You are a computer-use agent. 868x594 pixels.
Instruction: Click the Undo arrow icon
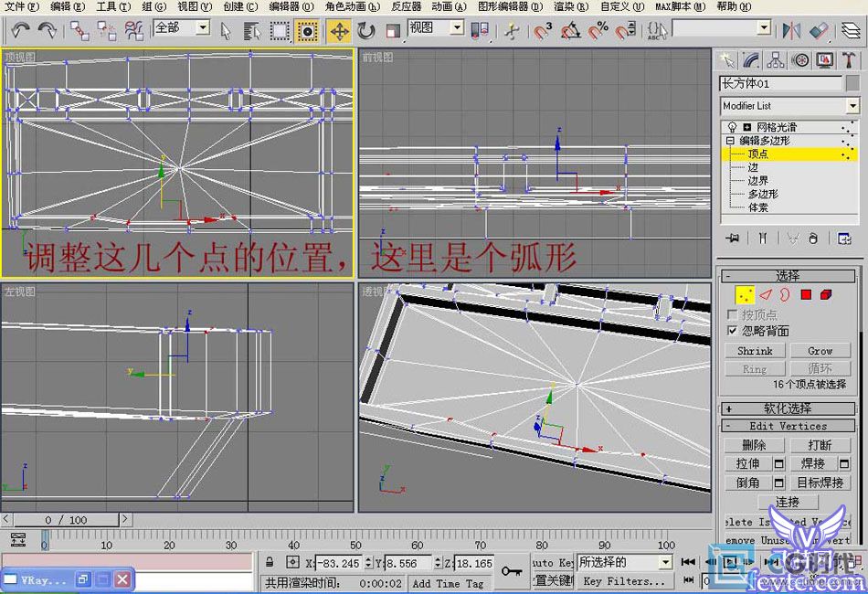pos(20,30)
